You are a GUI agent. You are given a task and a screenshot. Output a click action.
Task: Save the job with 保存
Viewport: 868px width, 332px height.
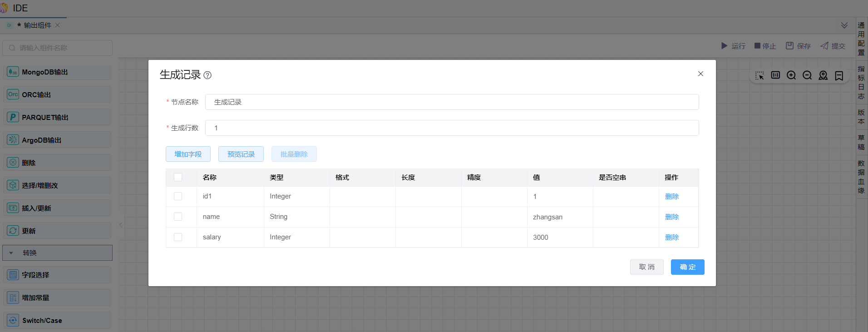[x=798, y=46]
